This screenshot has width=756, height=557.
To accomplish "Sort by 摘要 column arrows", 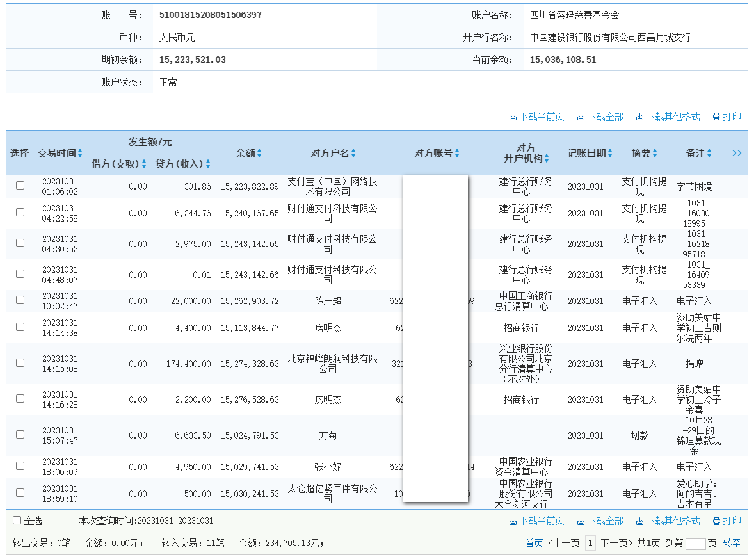I will (655, 154).
